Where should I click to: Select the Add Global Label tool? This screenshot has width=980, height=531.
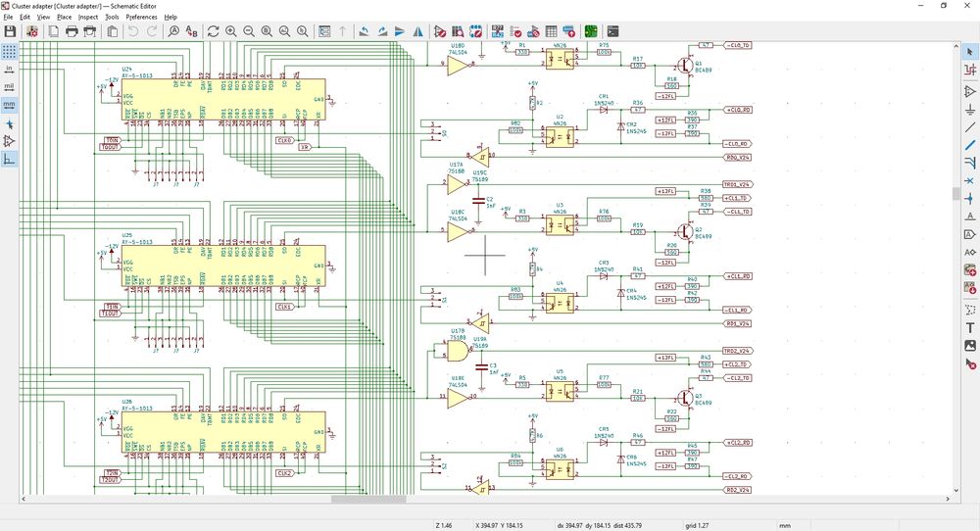970,235
